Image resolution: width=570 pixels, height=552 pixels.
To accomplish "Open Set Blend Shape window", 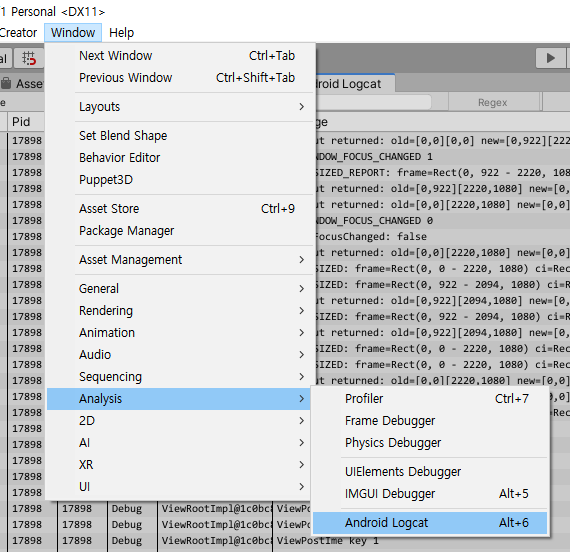I will [x=180, y=136].
